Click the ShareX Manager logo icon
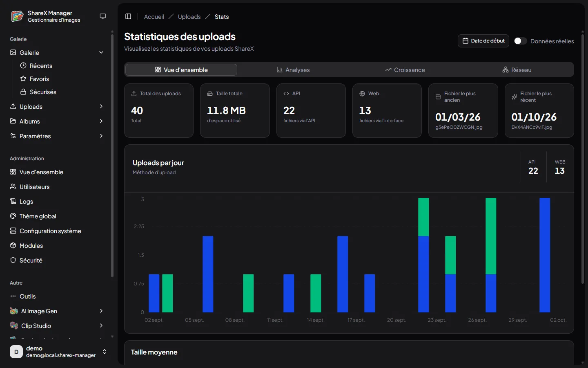Viewport: 588px width, 368px height. coord(17,16)
